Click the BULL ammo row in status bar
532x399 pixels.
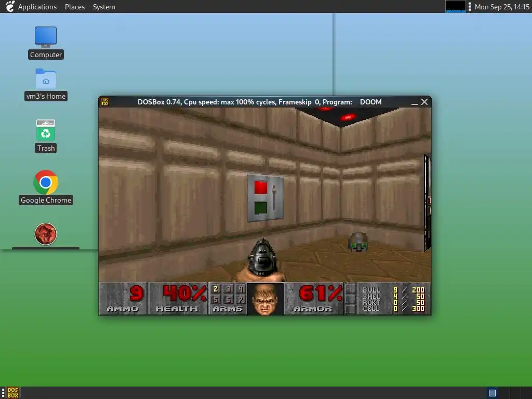(393, 290)
